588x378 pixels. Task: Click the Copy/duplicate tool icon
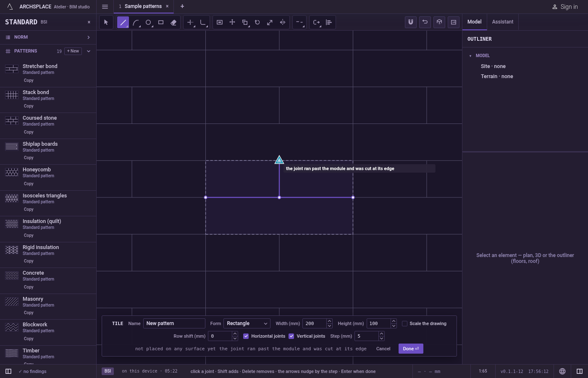[245, 22]
